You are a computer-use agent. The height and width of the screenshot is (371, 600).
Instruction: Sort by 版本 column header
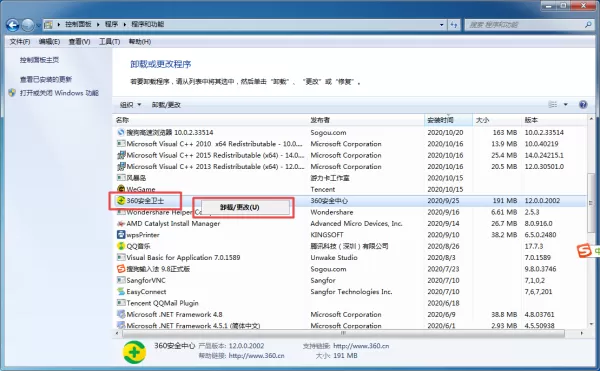[x=554, y=120]
